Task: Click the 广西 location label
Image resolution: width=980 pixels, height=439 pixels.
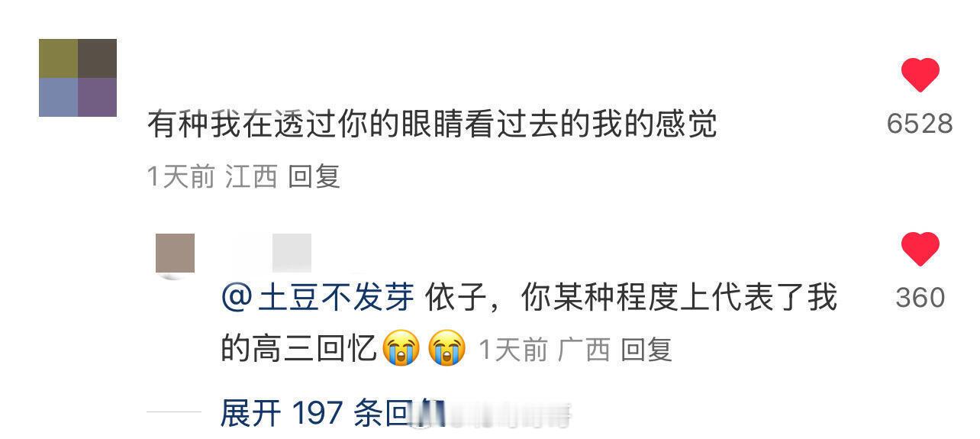Action: pos(584,350)
